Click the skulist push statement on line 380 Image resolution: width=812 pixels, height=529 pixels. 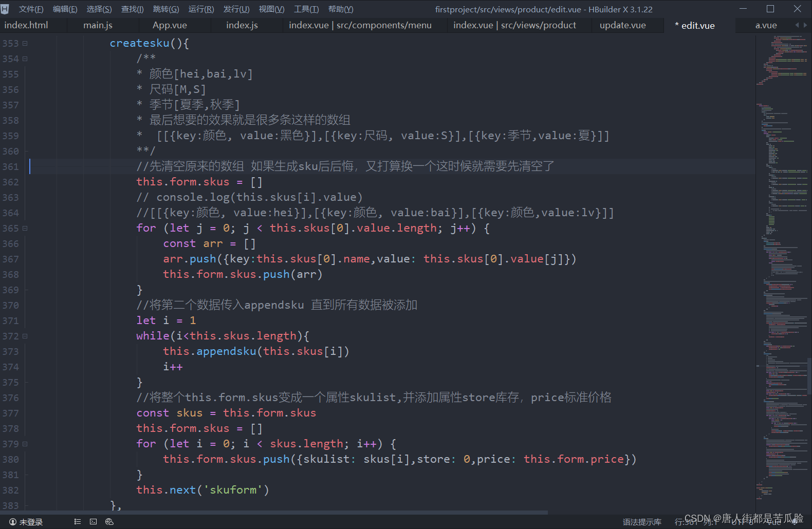(x=400, y=459)
